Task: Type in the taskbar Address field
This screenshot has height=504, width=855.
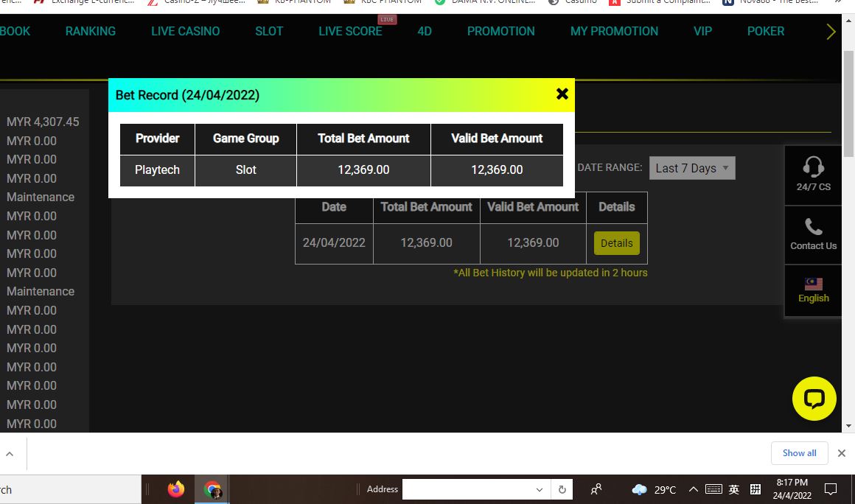Action: tap(468, 489)
